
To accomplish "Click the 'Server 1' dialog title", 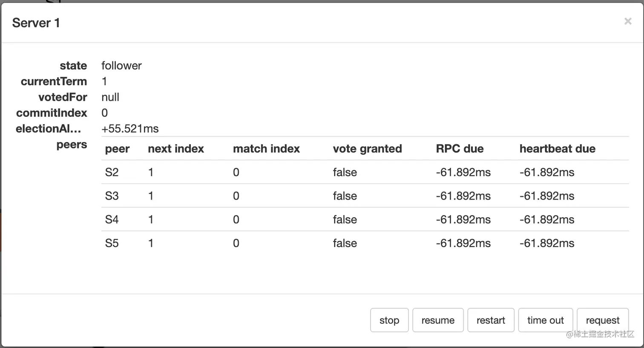I will click(x=36, y=23).
